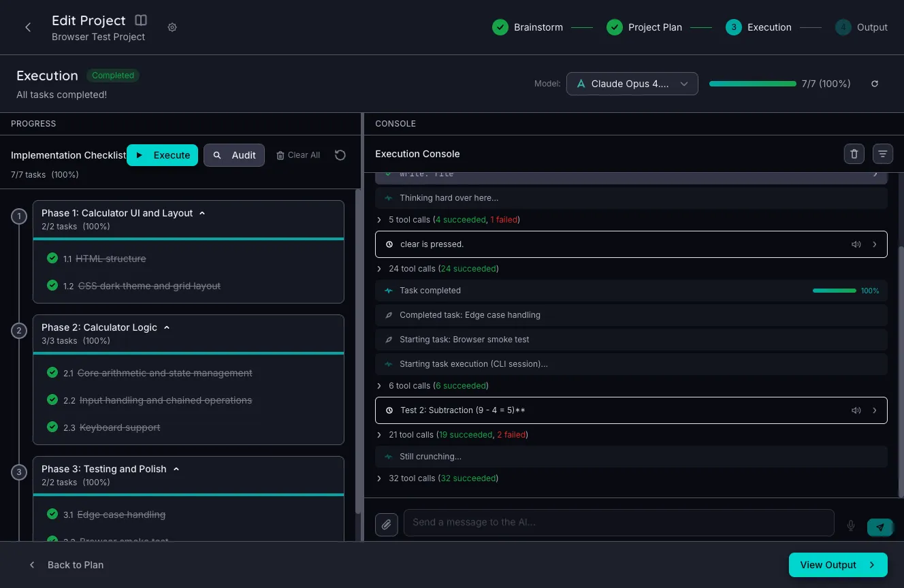Image resolution: width=904 pixels, height=588 pixels.
Task: Click the View Output button
Action: (838, 565)
